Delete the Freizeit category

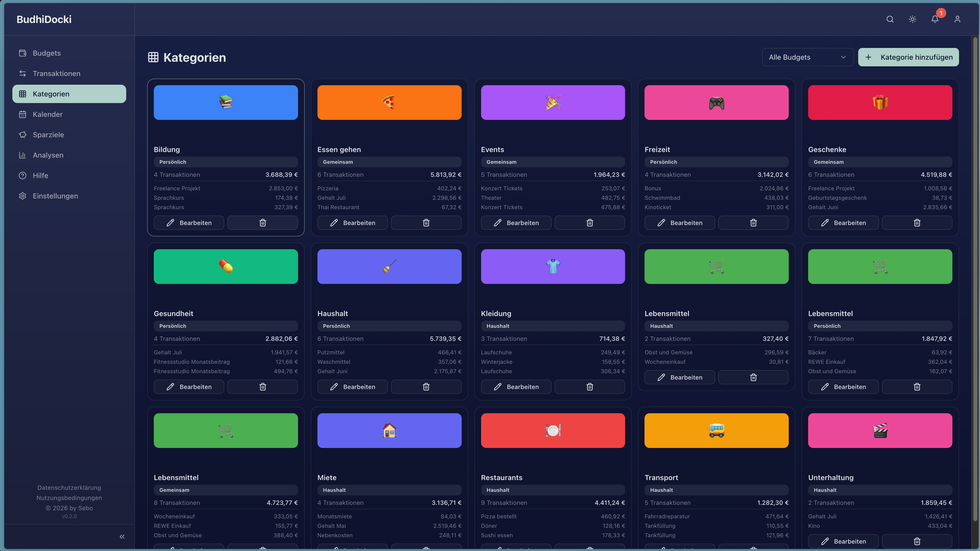pos(753,223)
